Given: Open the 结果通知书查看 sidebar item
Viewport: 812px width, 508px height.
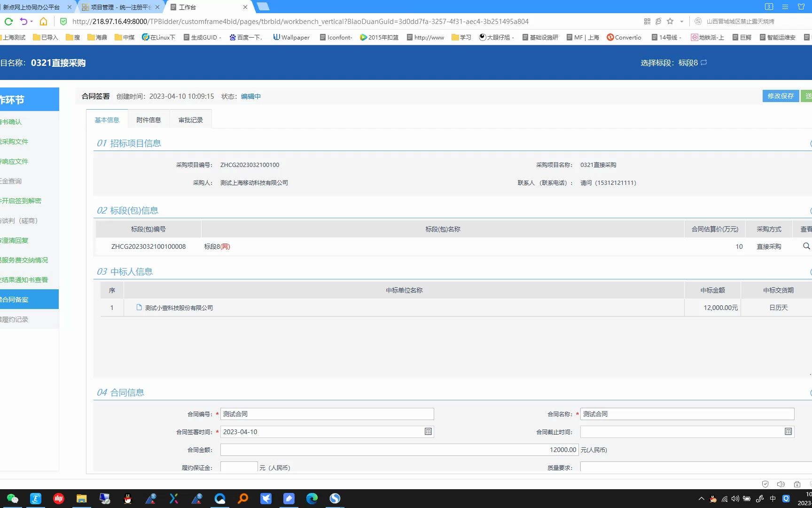Looking at the screenshot, I should (29, 280).
